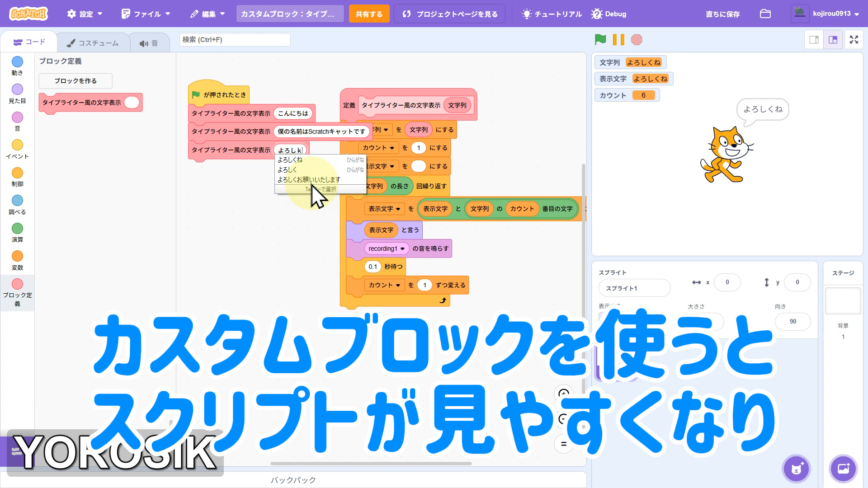Expand the カウント variable dropdown in set block
Screen dimensions: 868x488
tap(392, 148)
